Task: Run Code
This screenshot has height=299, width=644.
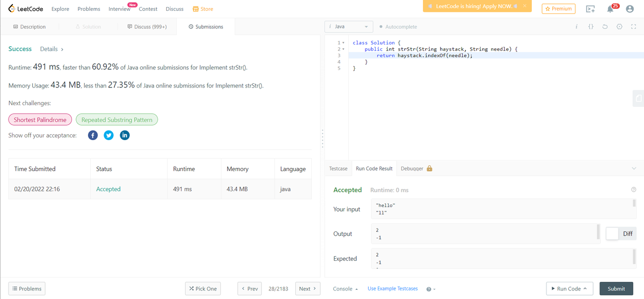Action: 569,288
